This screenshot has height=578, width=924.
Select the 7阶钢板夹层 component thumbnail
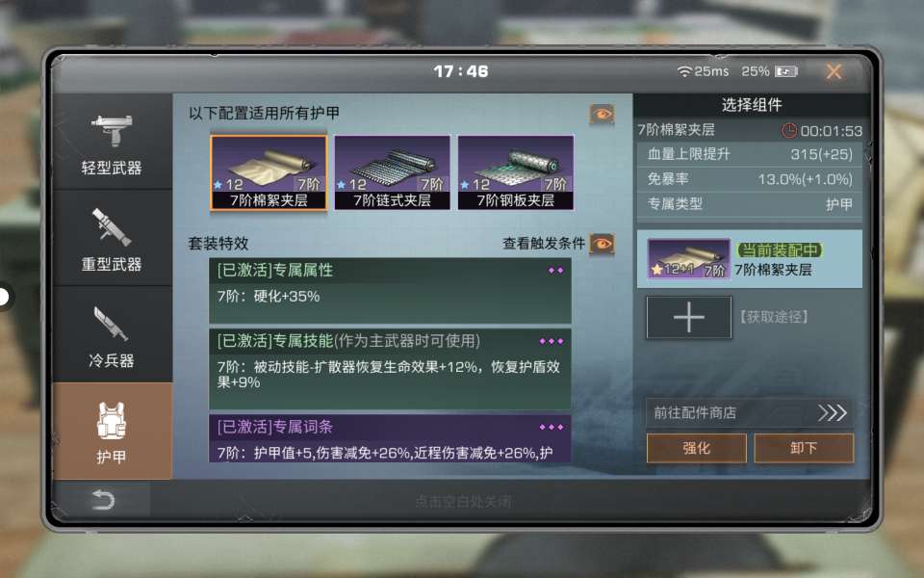[x=516, y=172]
